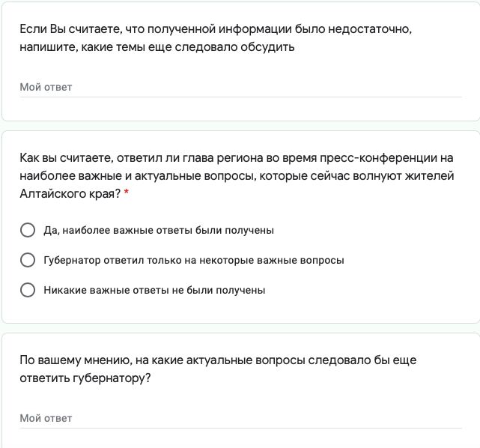Screen dimensions: 480x448
Task: Choose radio "Никакие важные ответы не были получены"
Action: pos(28,290)
